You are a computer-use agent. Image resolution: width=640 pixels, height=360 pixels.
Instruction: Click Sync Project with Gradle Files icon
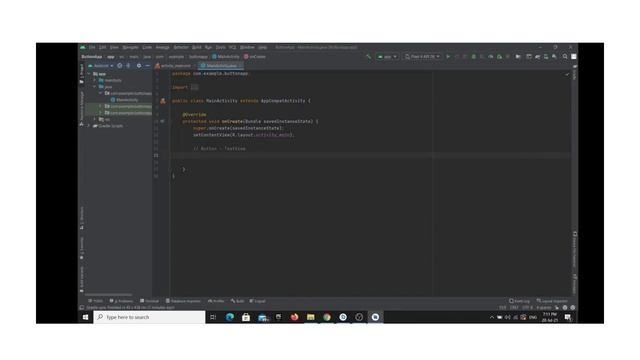click(538, 57)
